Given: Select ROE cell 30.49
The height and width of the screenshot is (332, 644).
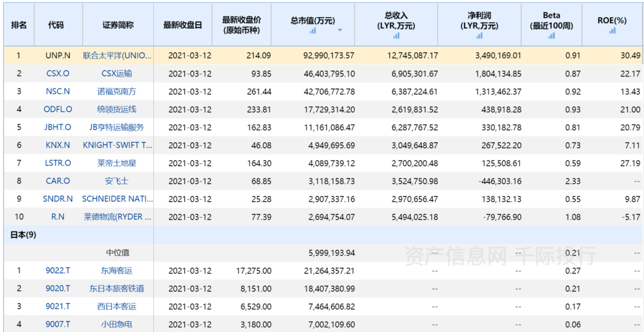Looking at the screenshot, I should (630, 56).
